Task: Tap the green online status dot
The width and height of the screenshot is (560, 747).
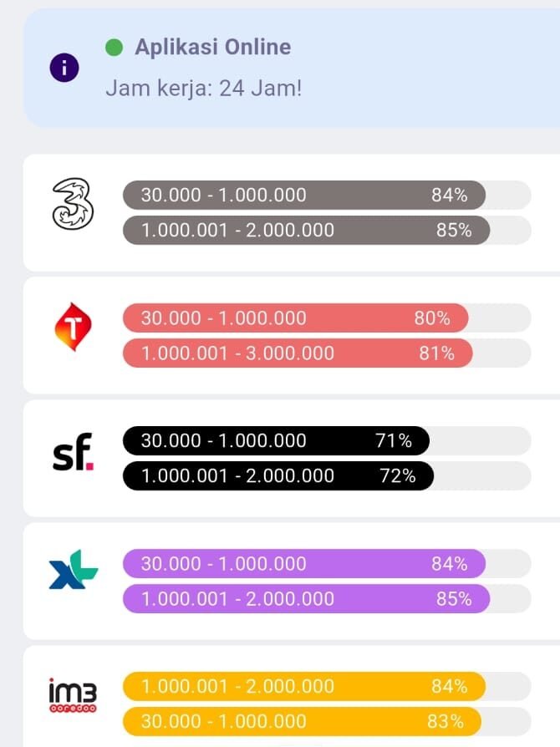Action: [x=114, y=47]
